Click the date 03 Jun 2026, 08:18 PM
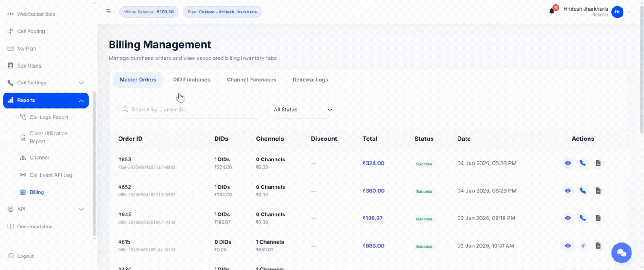 [x=486, y=218]
